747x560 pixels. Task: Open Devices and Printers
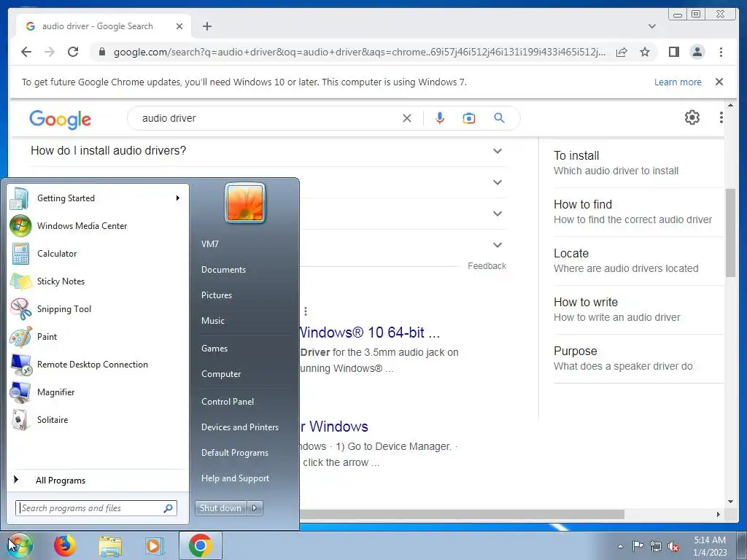pos(244,427)
